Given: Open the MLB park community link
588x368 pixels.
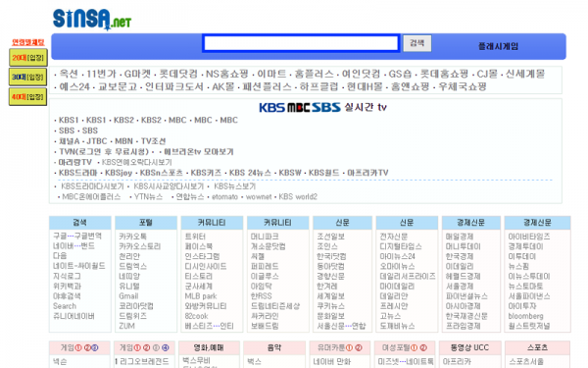Looking at the screenshot, I should click(201, 296).
